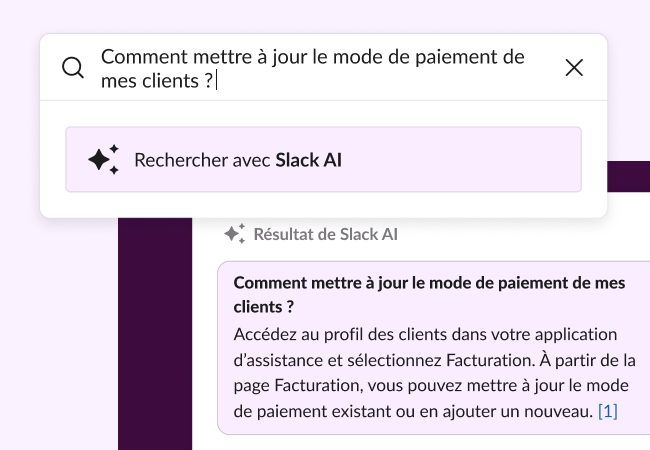Focus the search field containing the payment question

click(x=320, y=68)
